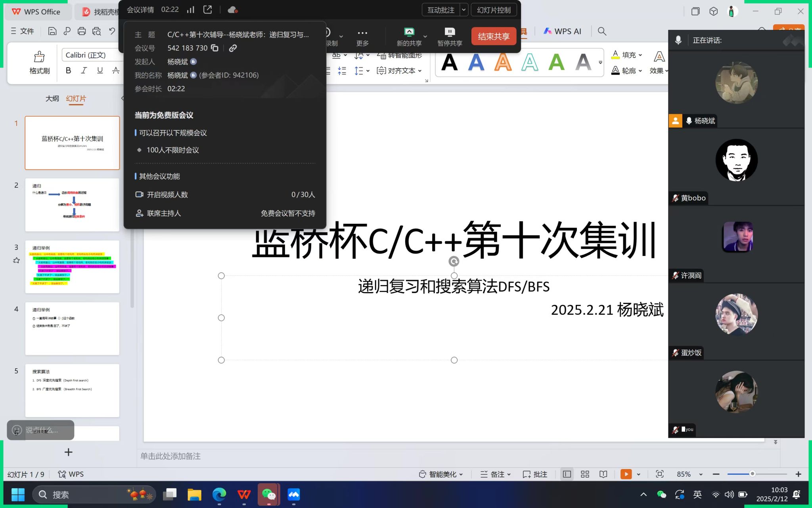This screenshot has width=812, height=508.
Task: Click the Format Painter icon
Action: coord(39,57)
